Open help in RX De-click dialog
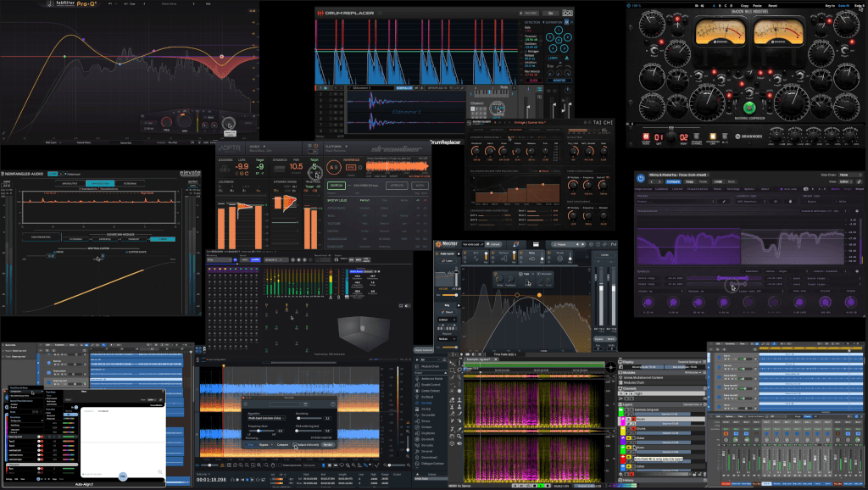 click(x=333, y=404)
